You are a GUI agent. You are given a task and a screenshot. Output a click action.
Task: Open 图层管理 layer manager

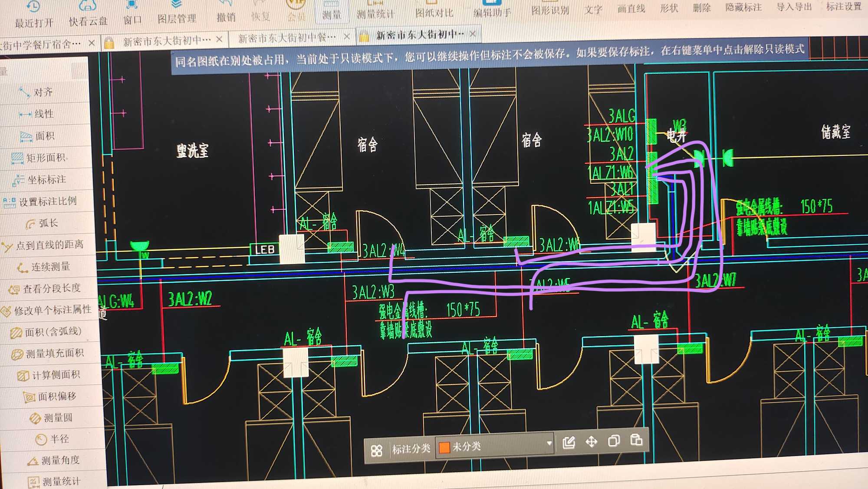click(x=177, y=12)
